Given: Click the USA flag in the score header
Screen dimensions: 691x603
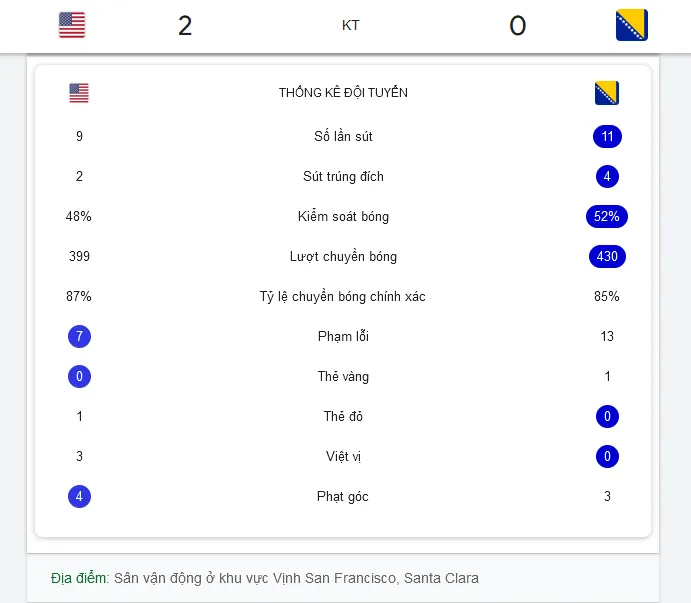Looking at the screenshot, I should (x=72, y=25).
